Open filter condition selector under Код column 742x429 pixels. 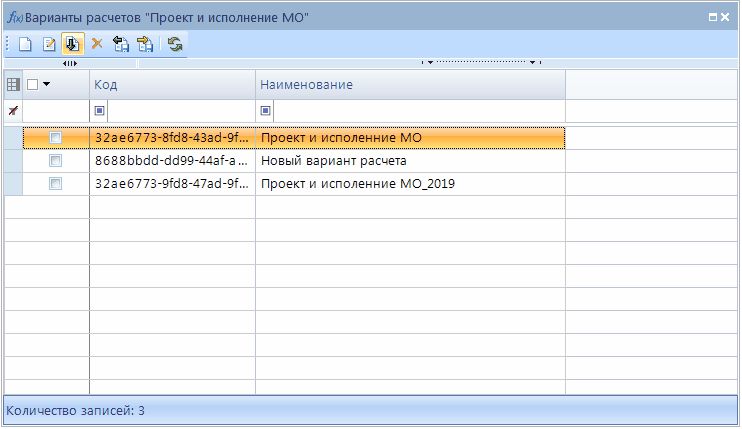(100, 110)
